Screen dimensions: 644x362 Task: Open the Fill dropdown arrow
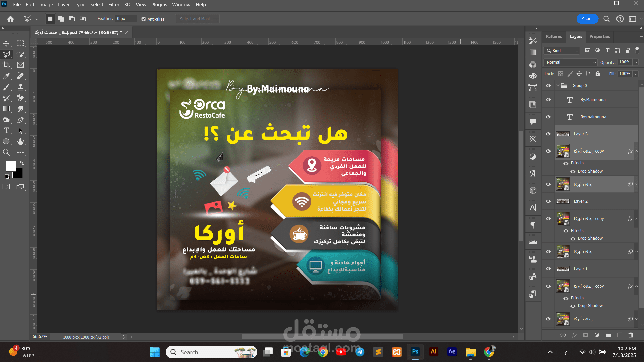(x=636, y=74)
